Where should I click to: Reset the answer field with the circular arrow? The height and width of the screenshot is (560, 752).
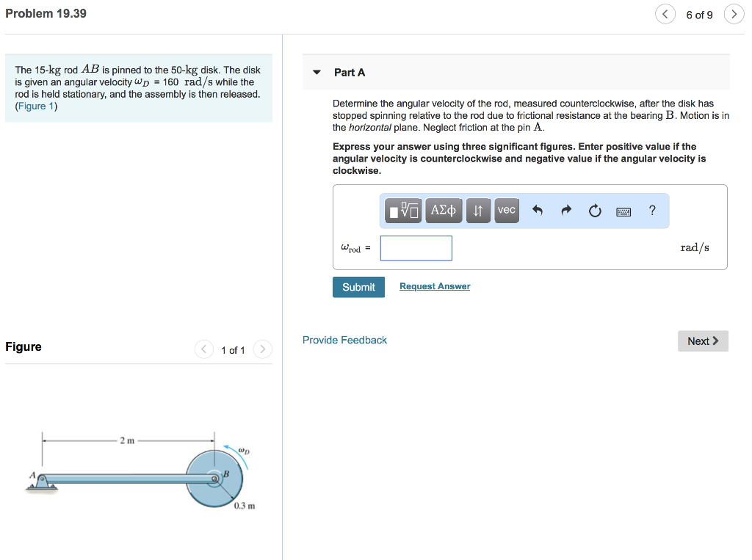click(594, 211)
